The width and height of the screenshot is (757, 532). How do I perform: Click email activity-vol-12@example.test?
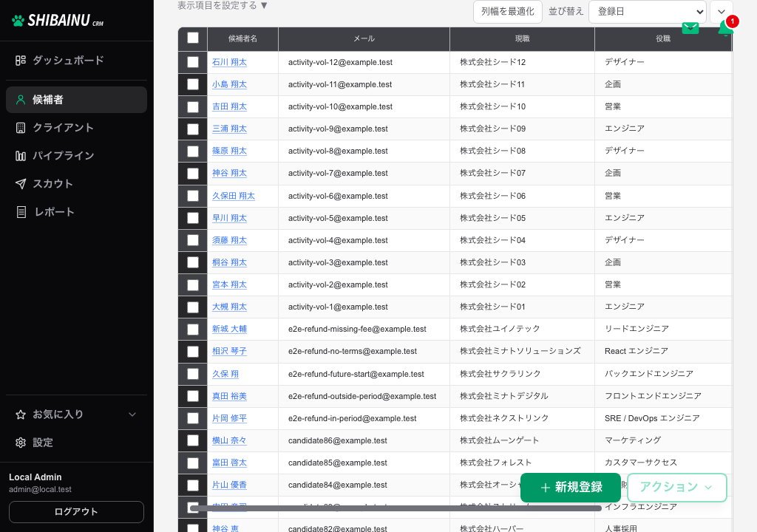pos(340,62)
